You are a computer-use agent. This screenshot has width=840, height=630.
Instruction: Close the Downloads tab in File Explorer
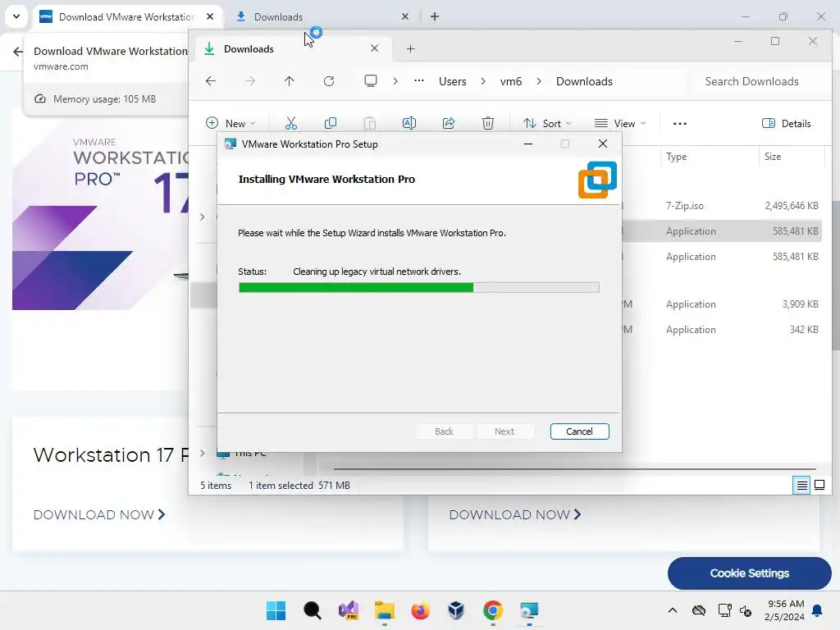tap(374, 48)
